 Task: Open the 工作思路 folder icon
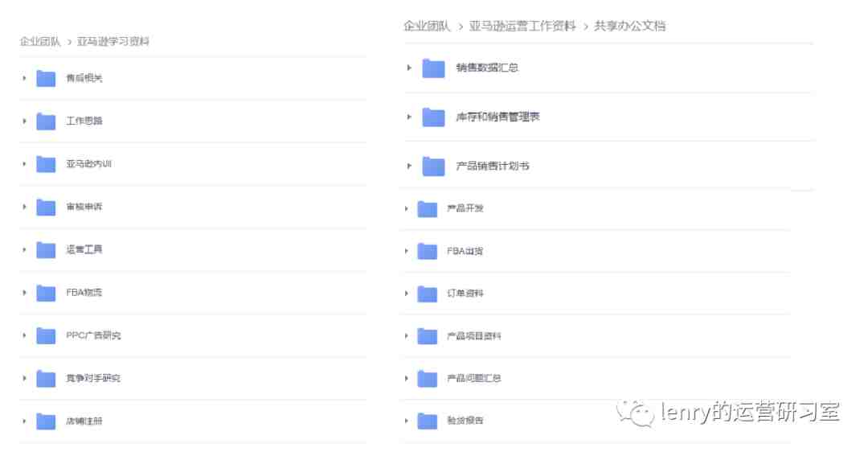tap(46, 121)
